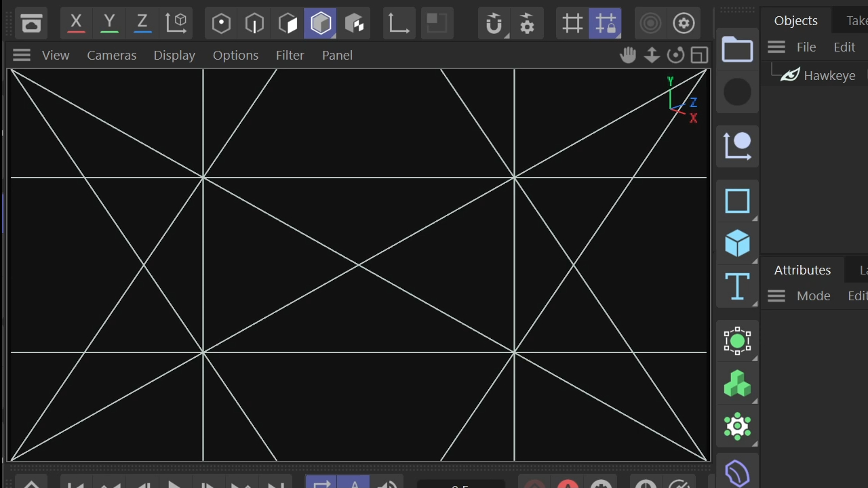This screenshot has height=488, width=868.
Task: Open the Filter viewport menu
Action: pyautogui.click(x=290, y=55)
